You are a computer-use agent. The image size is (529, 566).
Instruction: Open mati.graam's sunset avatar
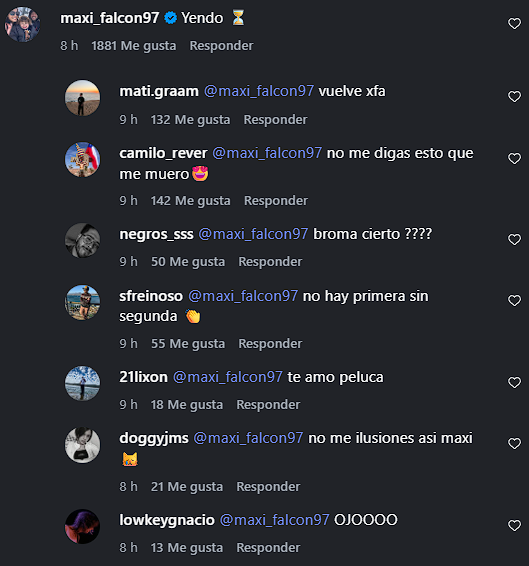(x=82, y=98)
